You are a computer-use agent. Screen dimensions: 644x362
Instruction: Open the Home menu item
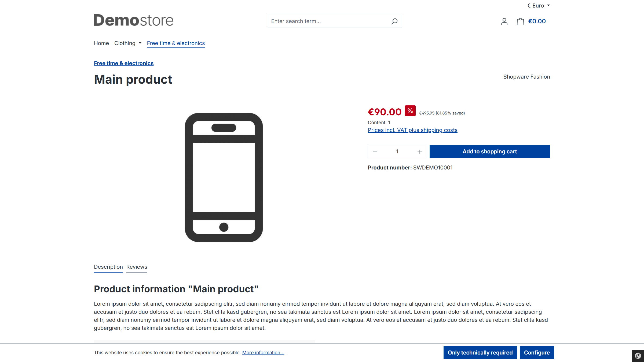[101, 43]
